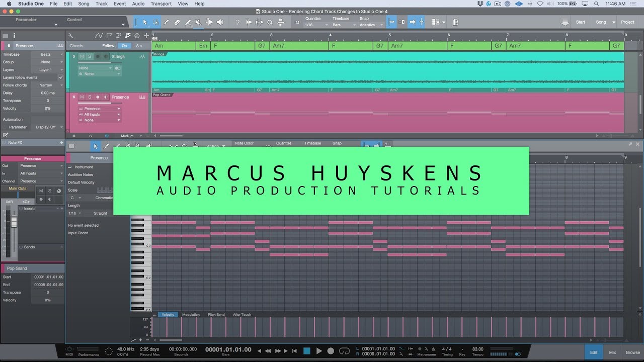The image size is (644, 362).
Task: Click the Tempo 83.00 field
Action: pyautogui.click(x=478, y=349)
